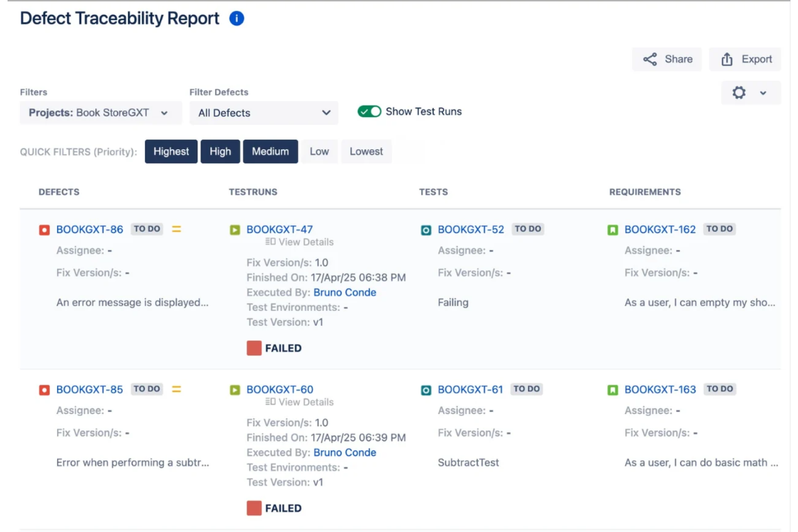Enable the Lowest priority quick filter
This screenshot has width=798, height=532.
(x=366, y=151)
